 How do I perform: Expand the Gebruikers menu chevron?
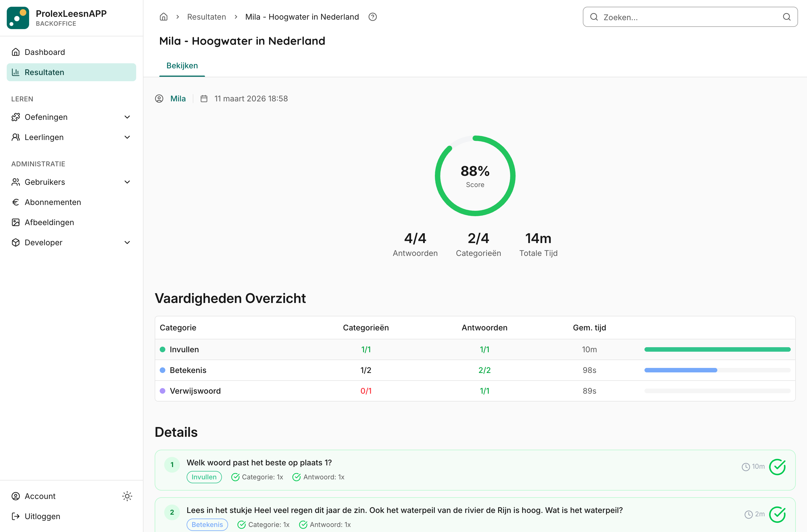coord(127,182)
